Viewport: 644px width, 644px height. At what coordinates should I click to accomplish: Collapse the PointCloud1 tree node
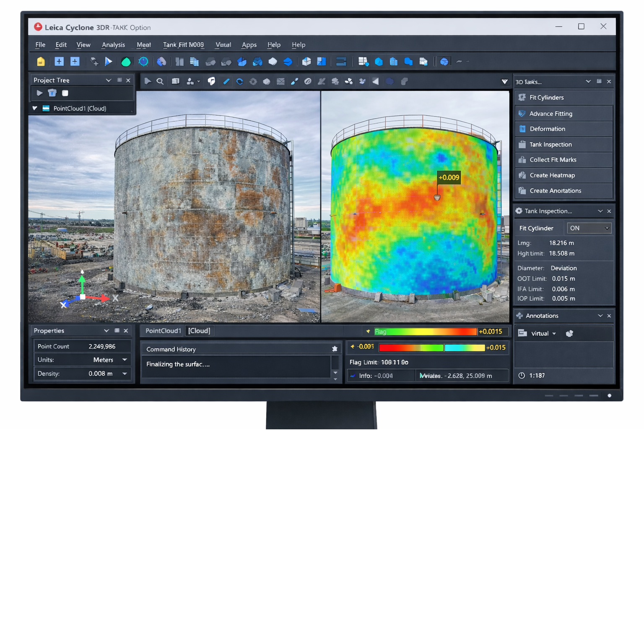[35, 108]
